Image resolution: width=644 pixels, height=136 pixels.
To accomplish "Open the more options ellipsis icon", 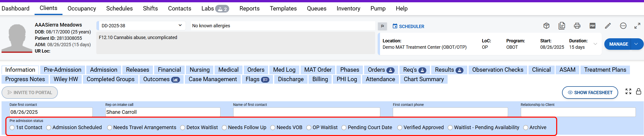I will [x=623, y=26].
